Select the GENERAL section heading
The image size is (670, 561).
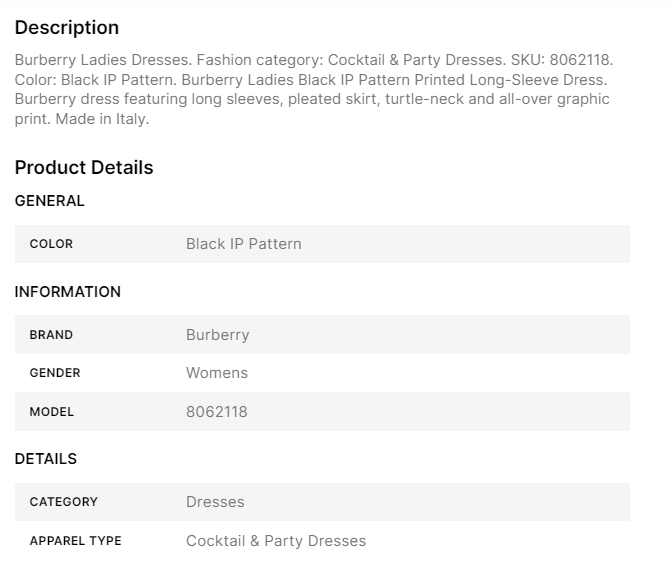49,201
